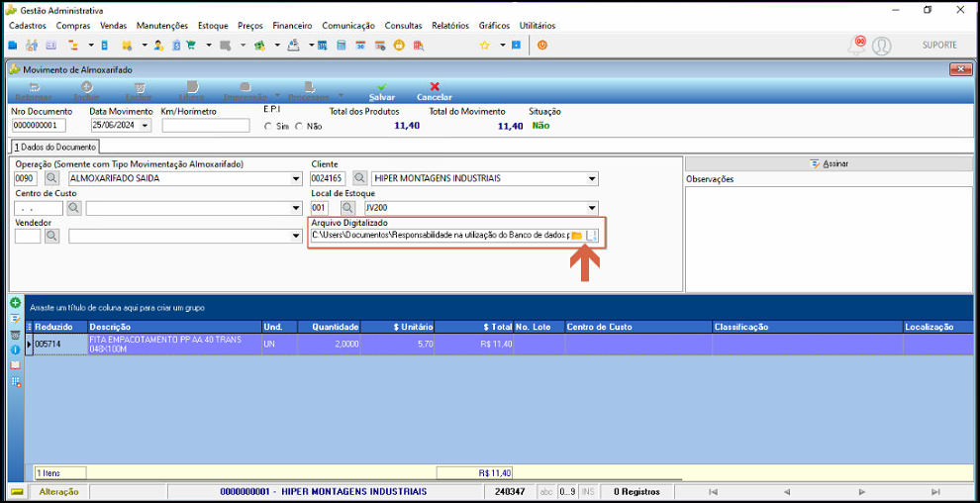Open dropdown arrow beside green shopping cart icon
The height and width of the screenshot is (503, 980).
(208, 45)
